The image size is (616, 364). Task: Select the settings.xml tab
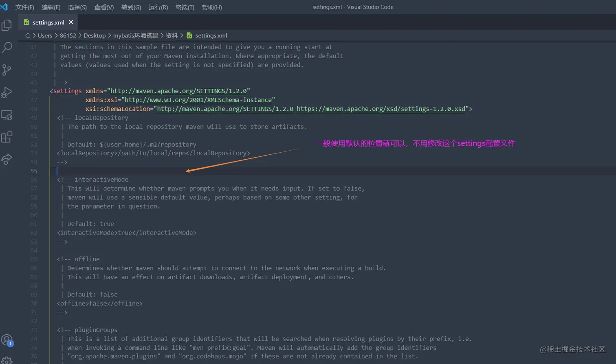click(48, 22)
